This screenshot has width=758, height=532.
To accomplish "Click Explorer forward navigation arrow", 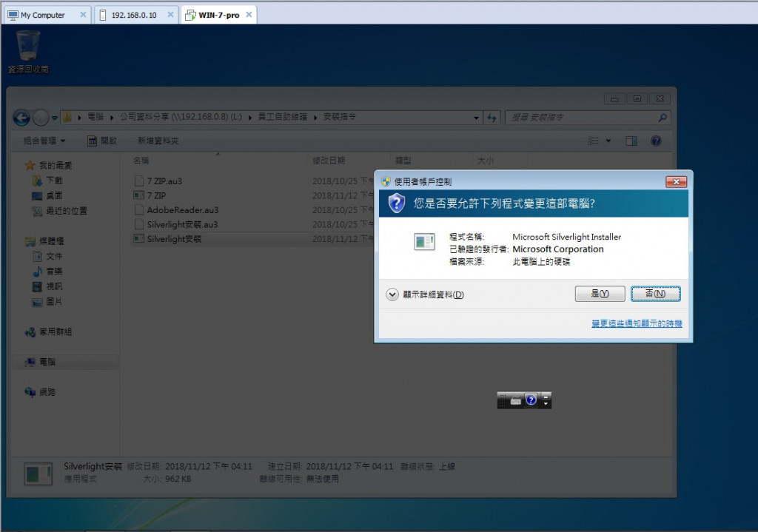I will (x=41, y=118).
